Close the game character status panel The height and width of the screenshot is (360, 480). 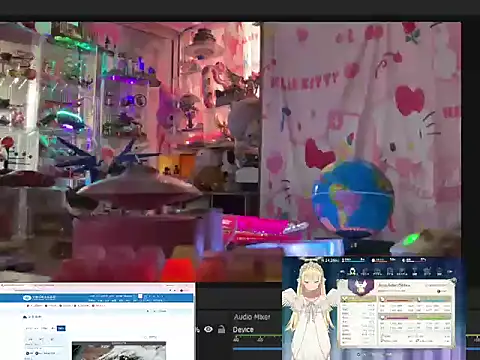click(x=453, y=281)
